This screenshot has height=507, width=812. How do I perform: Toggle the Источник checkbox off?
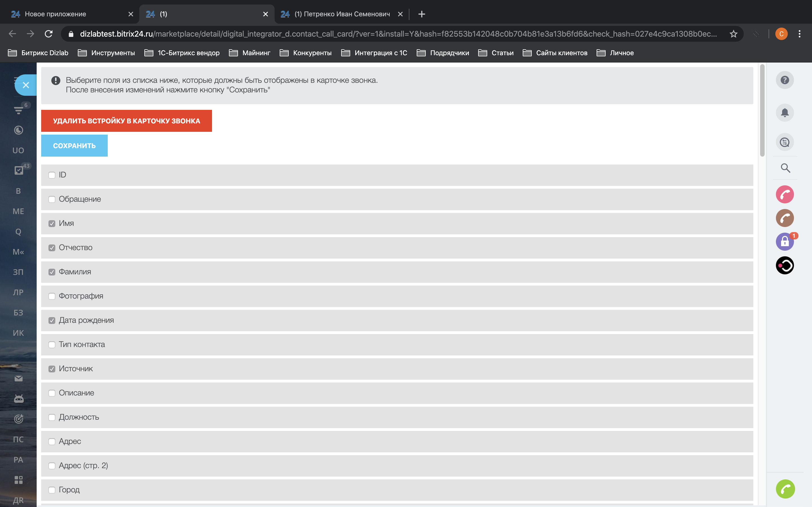coord(52,369)
